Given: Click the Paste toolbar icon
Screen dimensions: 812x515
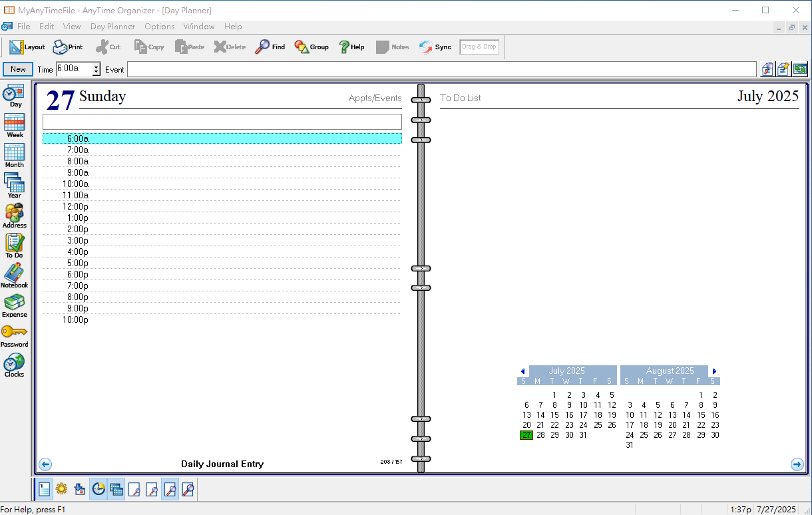Looking at the screenshot, I should point(190,47).
